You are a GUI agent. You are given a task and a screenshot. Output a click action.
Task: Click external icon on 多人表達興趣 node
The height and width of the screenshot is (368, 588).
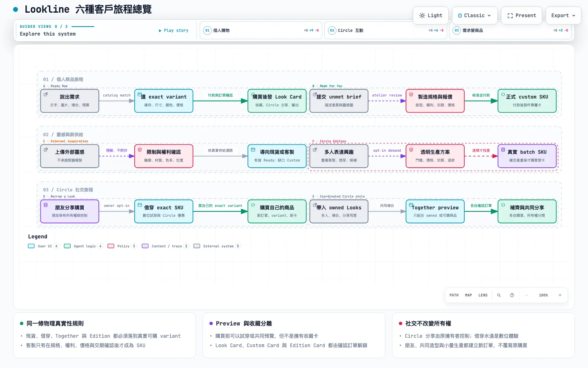tap(315, 150)
